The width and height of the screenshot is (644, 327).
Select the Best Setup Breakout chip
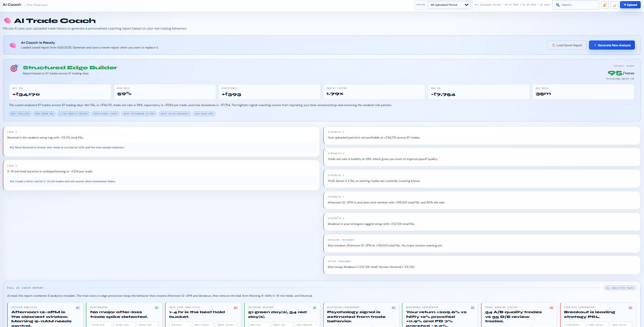(175, 114)
